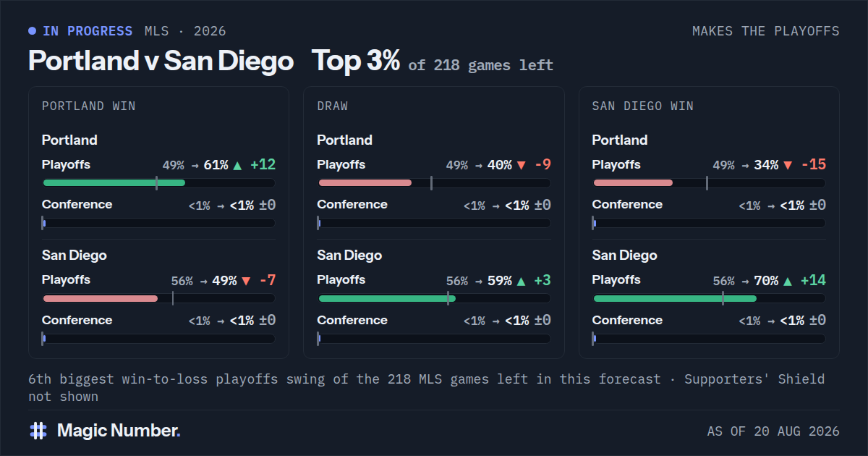Click Portland's green playoffs bar in Portland Win

click(114, 182)
